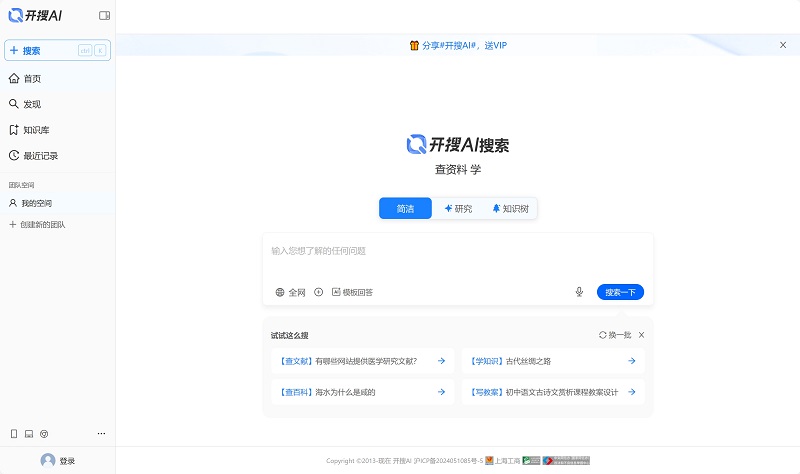Image resolution: width=800 pixels, height=474 pixels.
Task: Click arrow on 查文献 suggestion card
Action: point(441,361)
